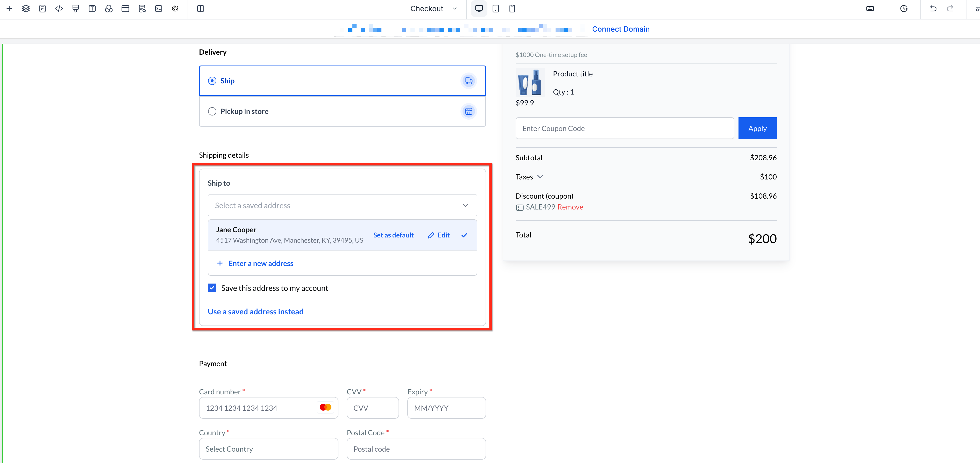Select the Ship radio button
The width and height of the screenshot is (980, 463).
pyautogui.click(x=212, y=81)
